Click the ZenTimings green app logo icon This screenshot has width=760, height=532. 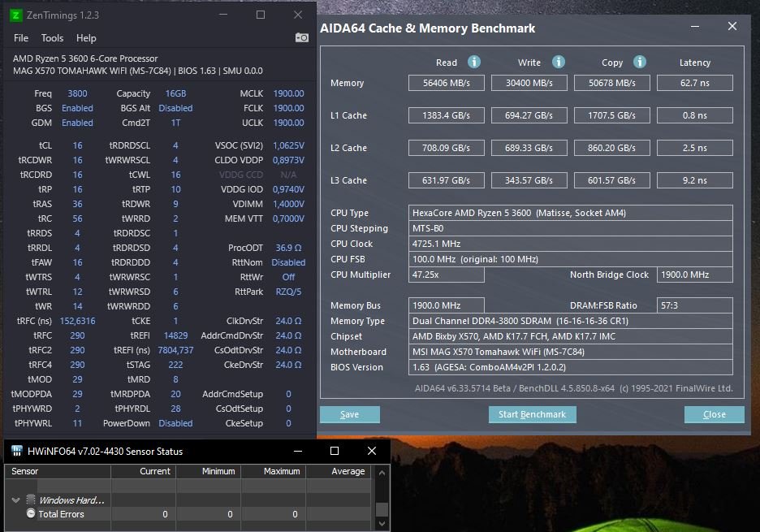pyautogui.click(x=15, y=15)
